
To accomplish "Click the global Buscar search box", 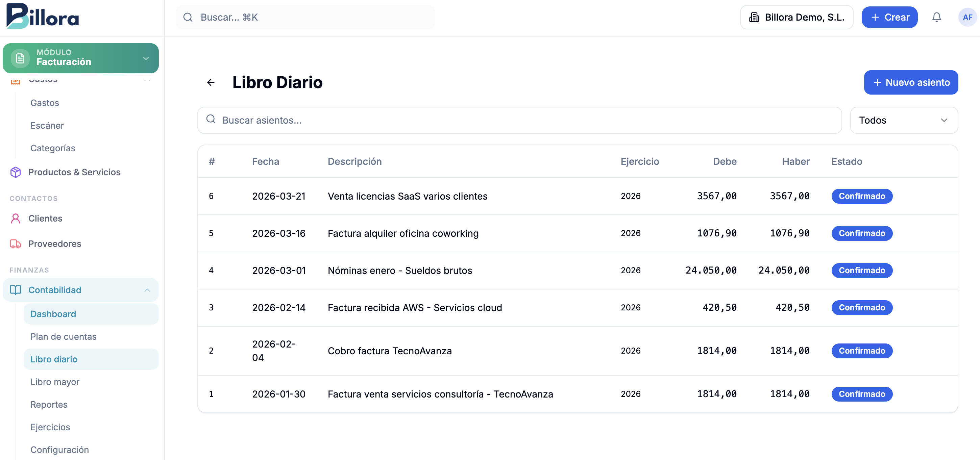I will tap(305, 17).
